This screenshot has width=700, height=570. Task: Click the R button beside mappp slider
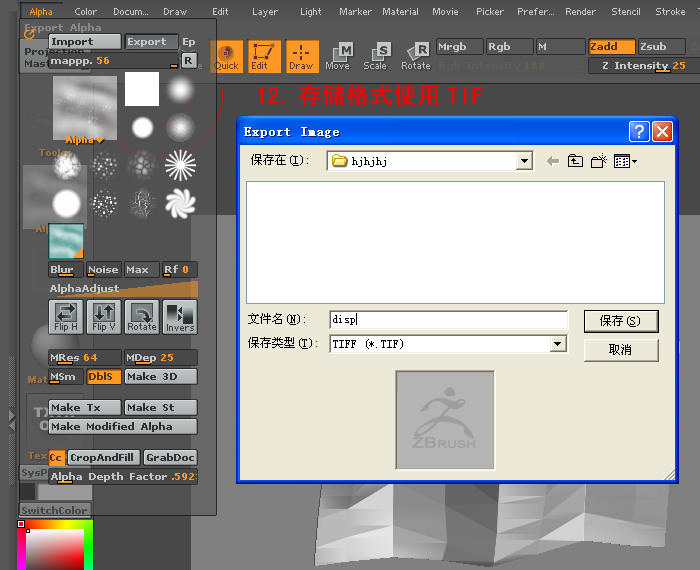[x=188, y=60]
